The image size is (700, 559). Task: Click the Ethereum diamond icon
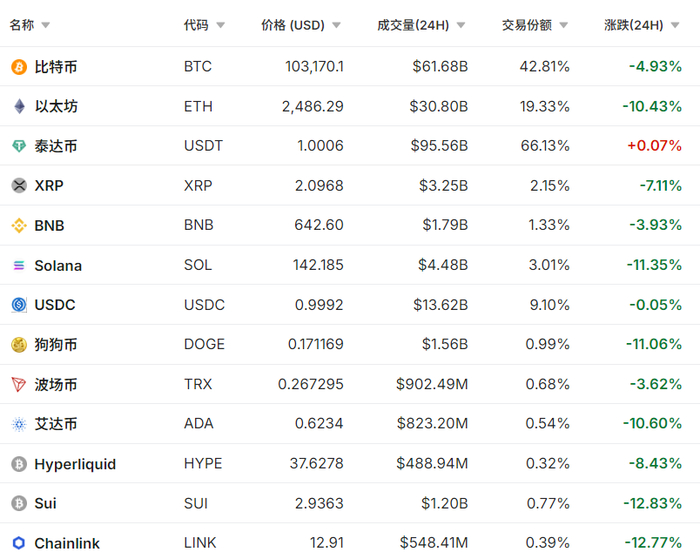click(19, 106)
